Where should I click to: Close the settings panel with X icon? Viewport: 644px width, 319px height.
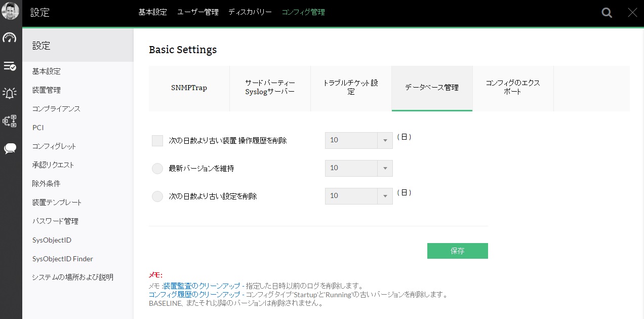632,13
